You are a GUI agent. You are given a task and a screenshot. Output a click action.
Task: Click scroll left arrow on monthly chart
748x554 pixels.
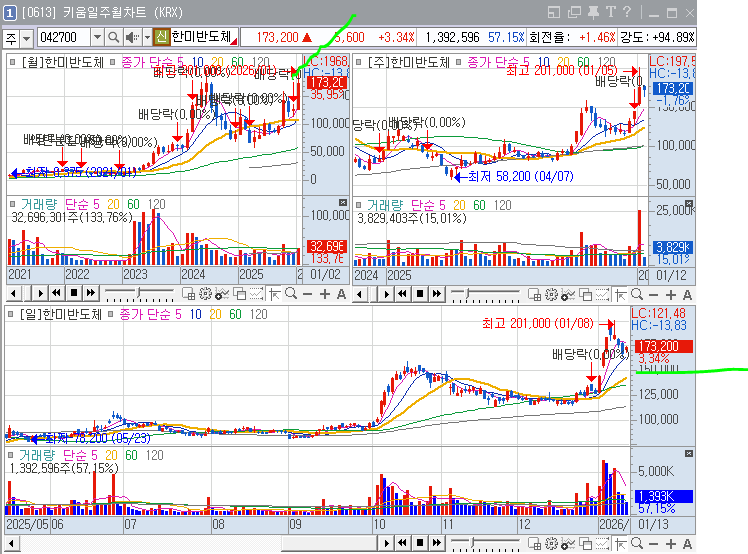coord(13,293)
